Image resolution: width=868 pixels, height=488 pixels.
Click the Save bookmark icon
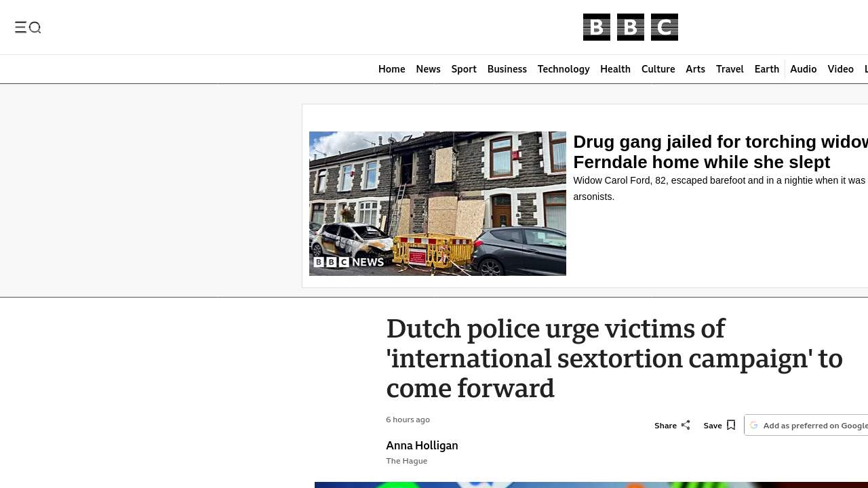[730, 425]
